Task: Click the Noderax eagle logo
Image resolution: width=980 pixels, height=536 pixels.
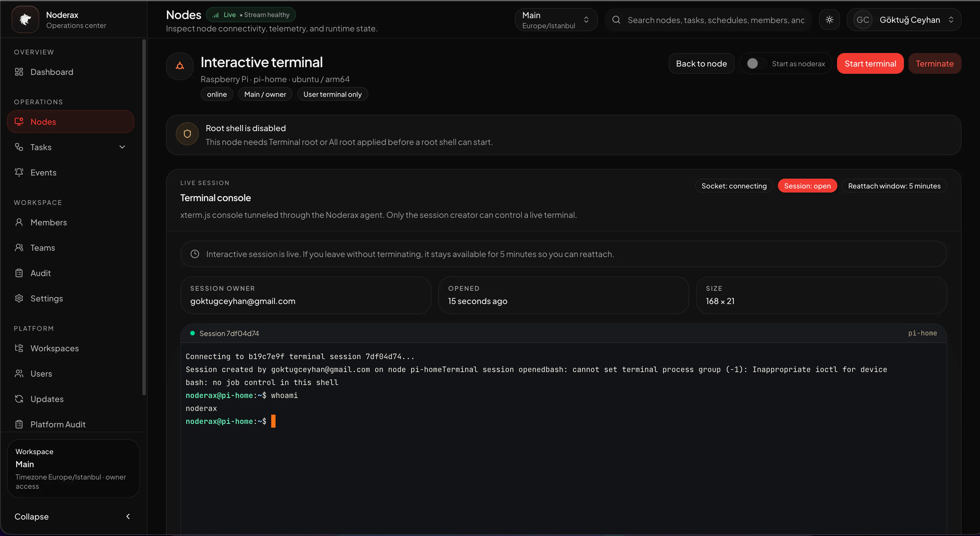Action: coord(25,19)
